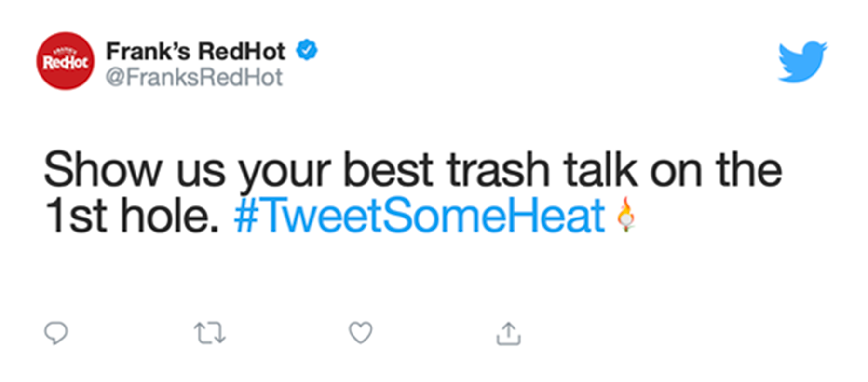Click the blue Twitter bird logo
868x382 pixels.
pyautogui.click(x=803, y=62)
